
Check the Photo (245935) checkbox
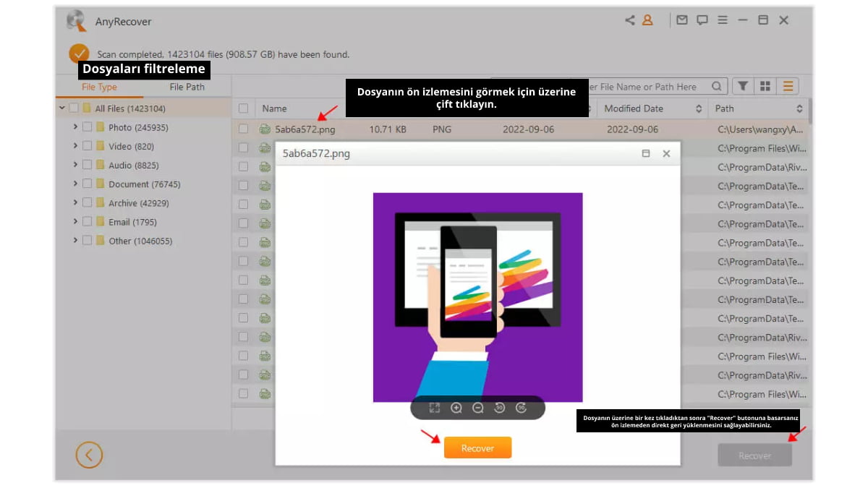pos(88,127)
